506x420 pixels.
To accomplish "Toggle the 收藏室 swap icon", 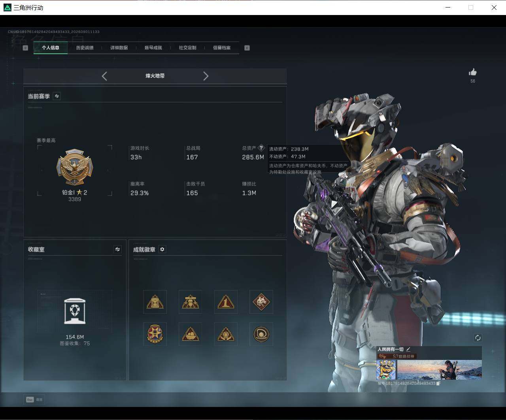I will pos(117,249).
